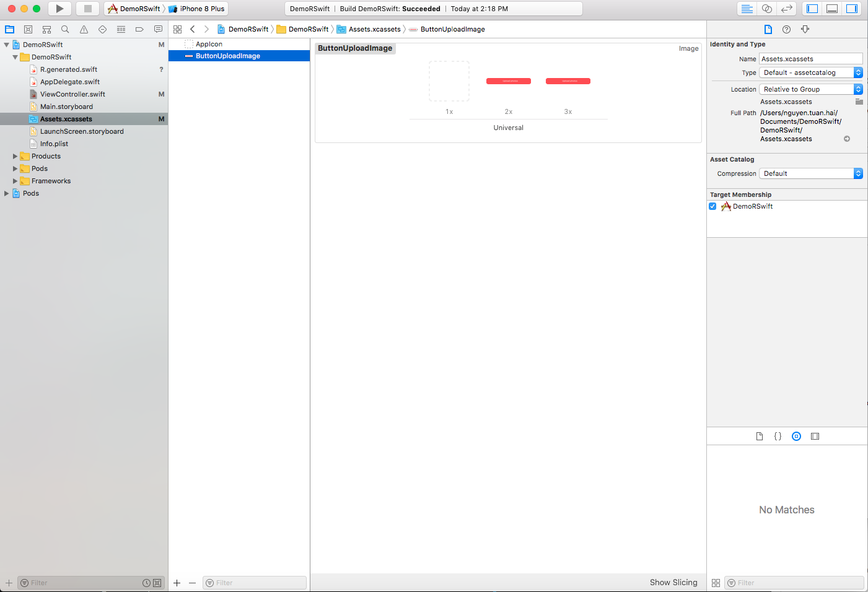Expand the Pods folder group

pyautogui.click(x=15, y=168)
